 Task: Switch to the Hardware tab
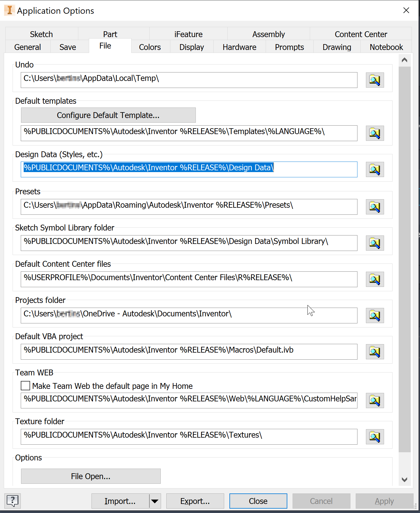(240, 47)
